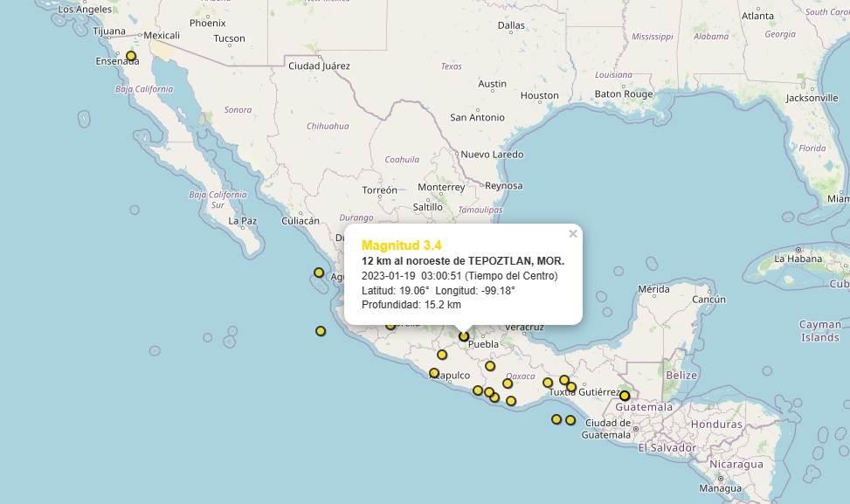The width and height of the screenshot is (850, 504).
Task: Click the earthquake marker near Ensenada
Action: pyautogui.click(x=129, y=54)
